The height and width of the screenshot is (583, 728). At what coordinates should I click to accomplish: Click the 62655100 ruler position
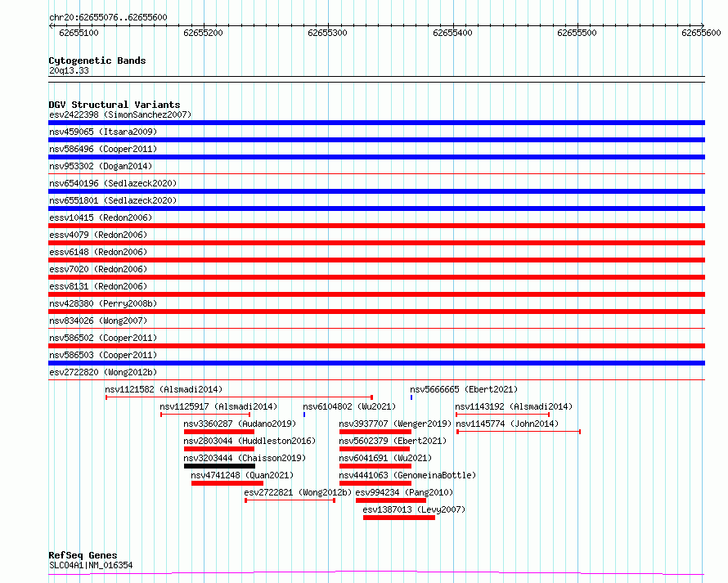point(79,33)
